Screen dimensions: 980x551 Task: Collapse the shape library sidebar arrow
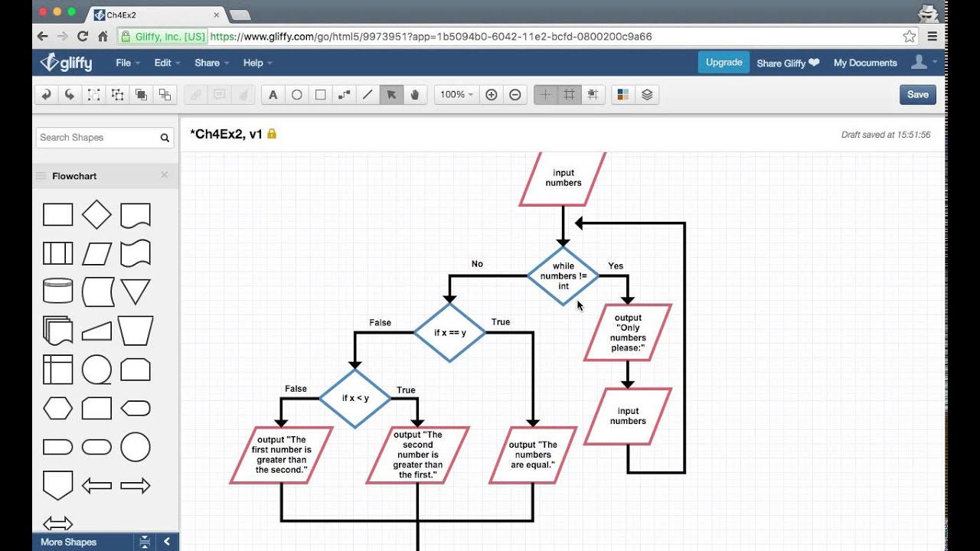point(166,542)
